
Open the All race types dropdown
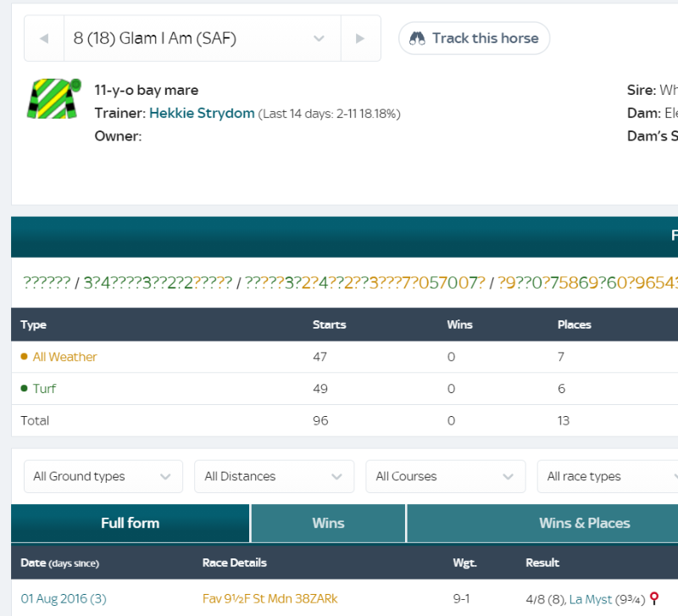point(609,476)
